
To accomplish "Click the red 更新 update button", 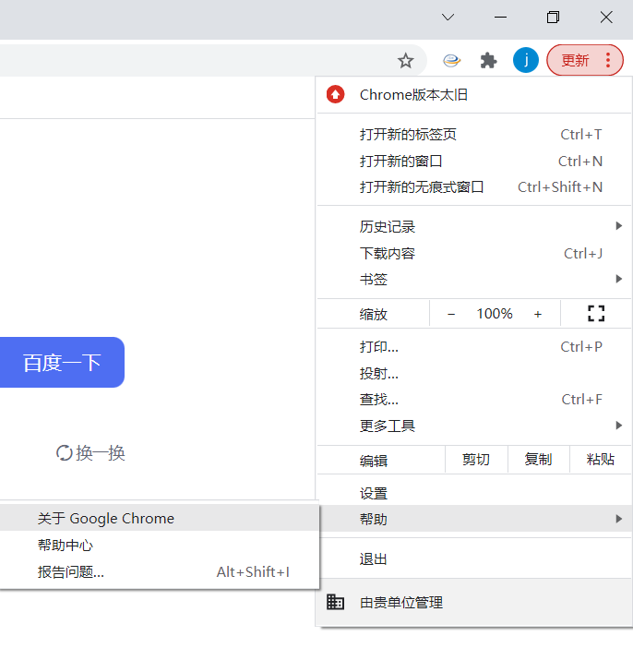I will click(x=585, y=60).
